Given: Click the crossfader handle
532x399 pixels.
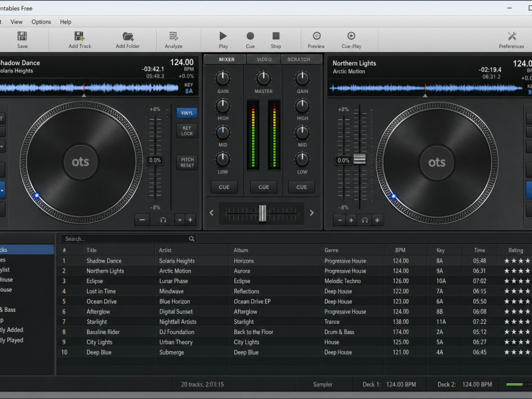Looking at the screenshot, I should [262, 213].
